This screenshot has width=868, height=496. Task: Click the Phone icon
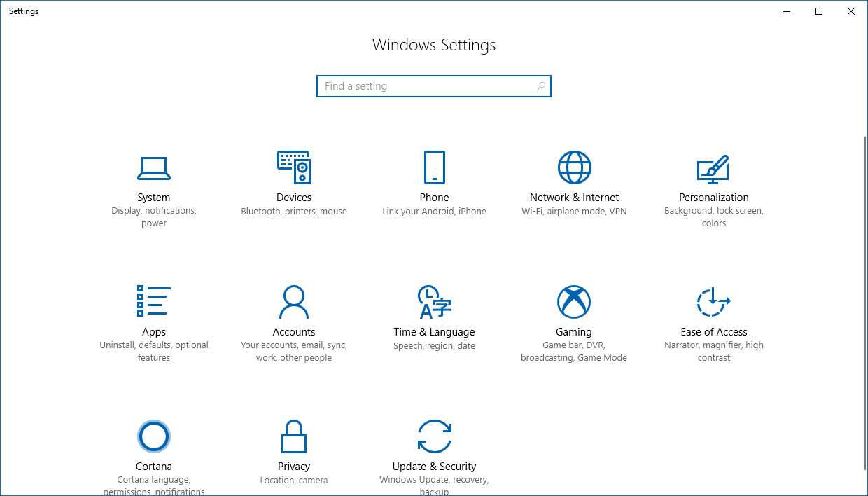(434, 167)
